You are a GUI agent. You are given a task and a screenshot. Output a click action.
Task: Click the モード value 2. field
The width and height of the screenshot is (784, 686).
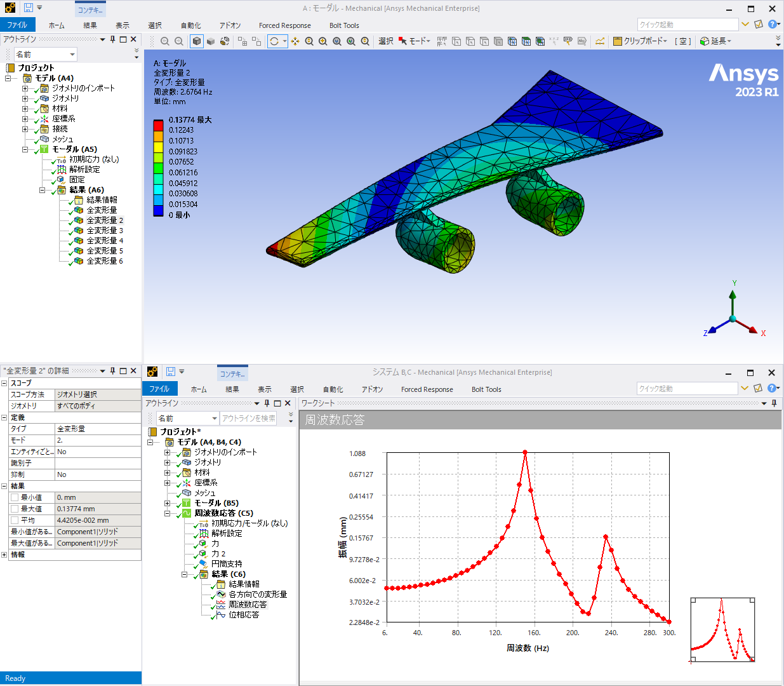[x=98, y=440]
